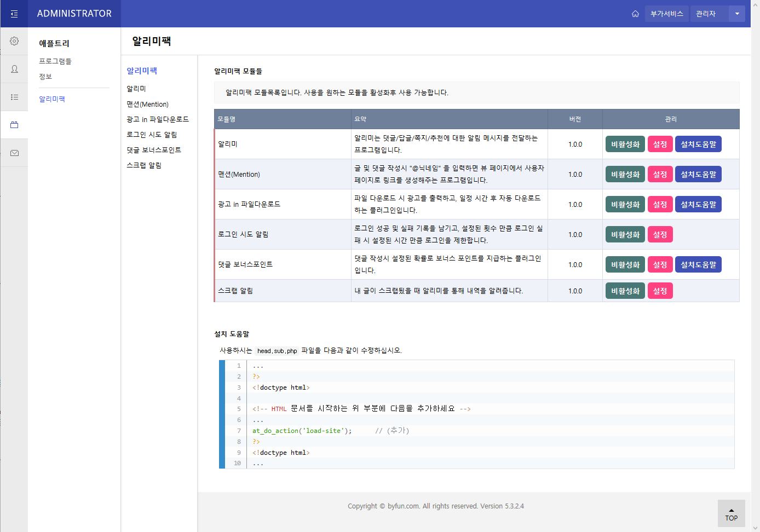The width and height of the screenshot is (760, 532).
Task: Click the ADMINISTRATOR title link
Action: pos(74,14)
